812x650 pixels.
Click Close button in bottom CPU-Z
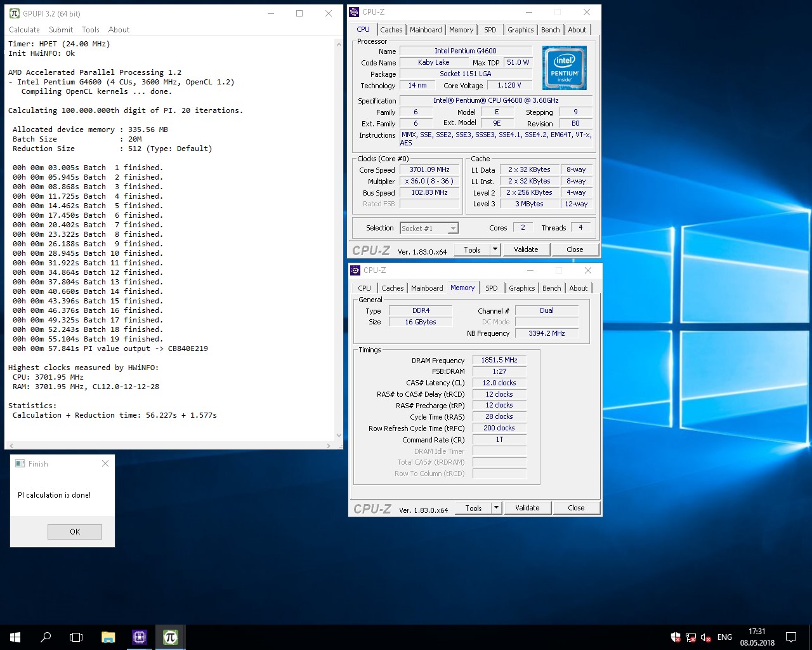coord(576,508)
